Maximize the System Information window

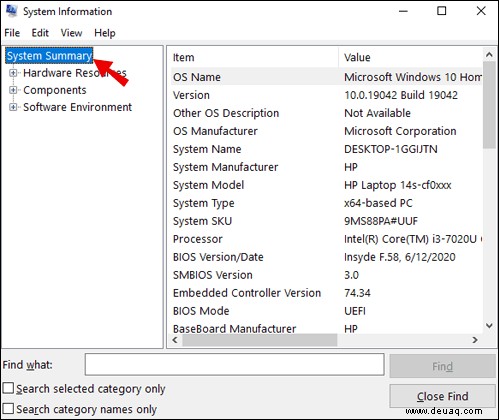click(x=442, y=11)
